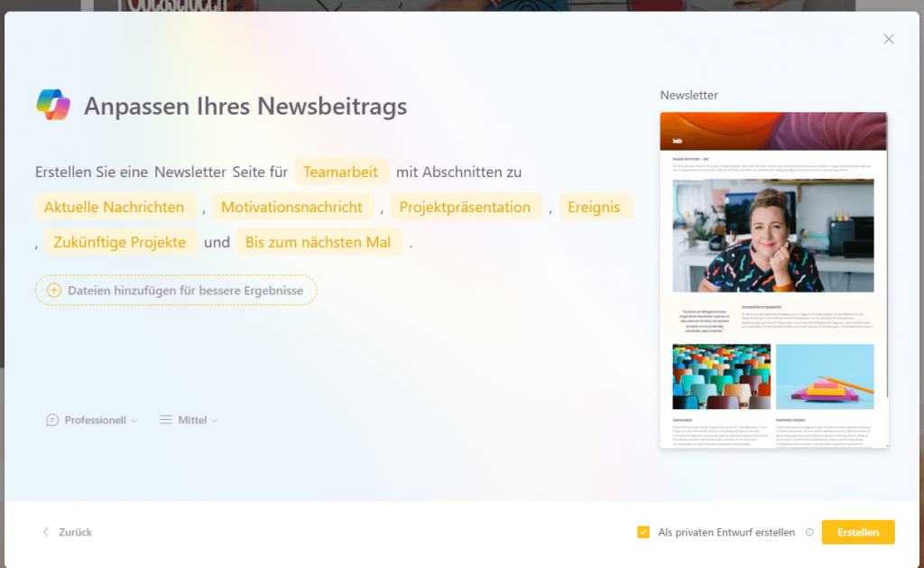Click the back arrow icon beside Zurück
The image size is (924, 568).
46,532
